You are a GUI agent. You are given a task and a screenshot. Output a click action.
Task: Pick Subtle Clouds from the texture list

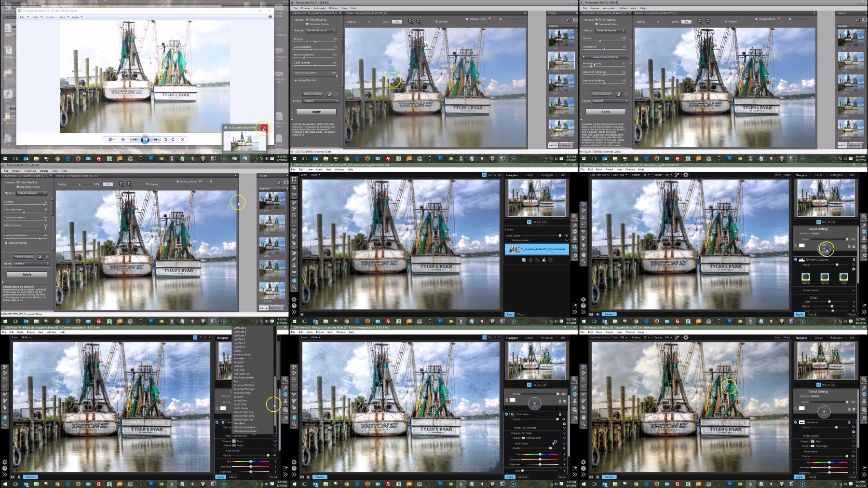click(x=241, y=408)
